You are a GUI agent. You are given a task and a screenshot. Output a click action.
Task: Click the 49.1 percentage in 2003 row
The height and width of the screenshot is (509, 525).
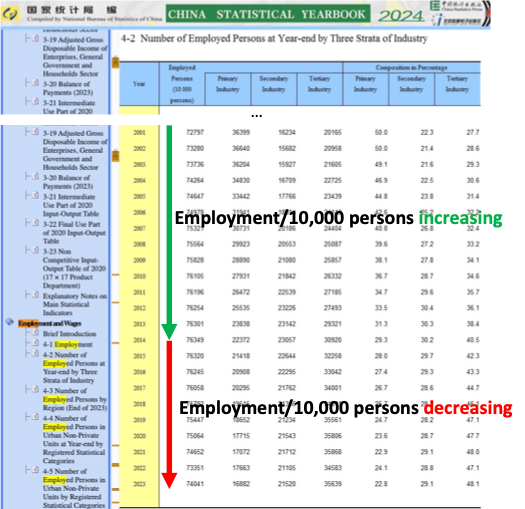381,164
